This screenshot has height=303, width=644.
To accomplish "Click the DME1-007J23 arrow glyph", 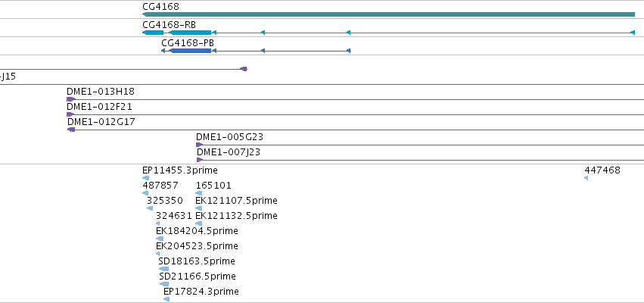I will tap(200, 160).
